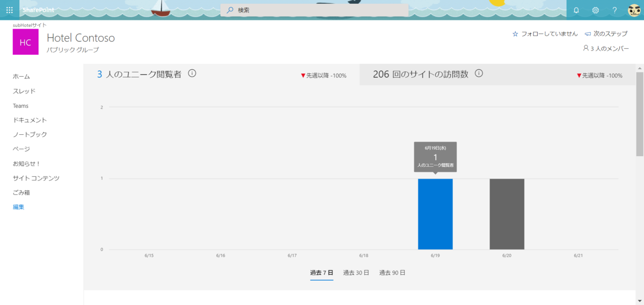The height and width of the screenshot is (305, 644).
Task: Open ページ in the sidebar
Action: 21,149
